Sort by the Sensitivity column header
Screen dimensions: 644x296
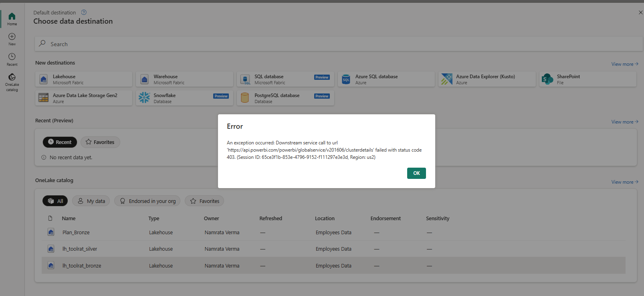[x=438, y=219]
